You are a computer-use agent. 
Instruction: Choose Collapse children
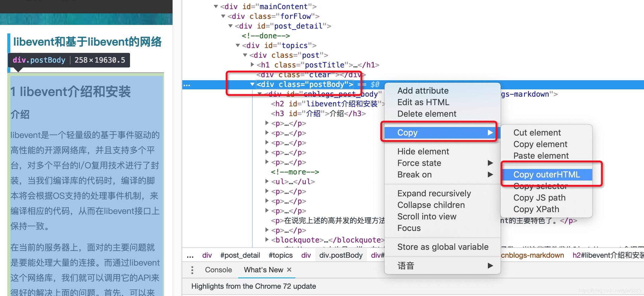pos(442,205)
